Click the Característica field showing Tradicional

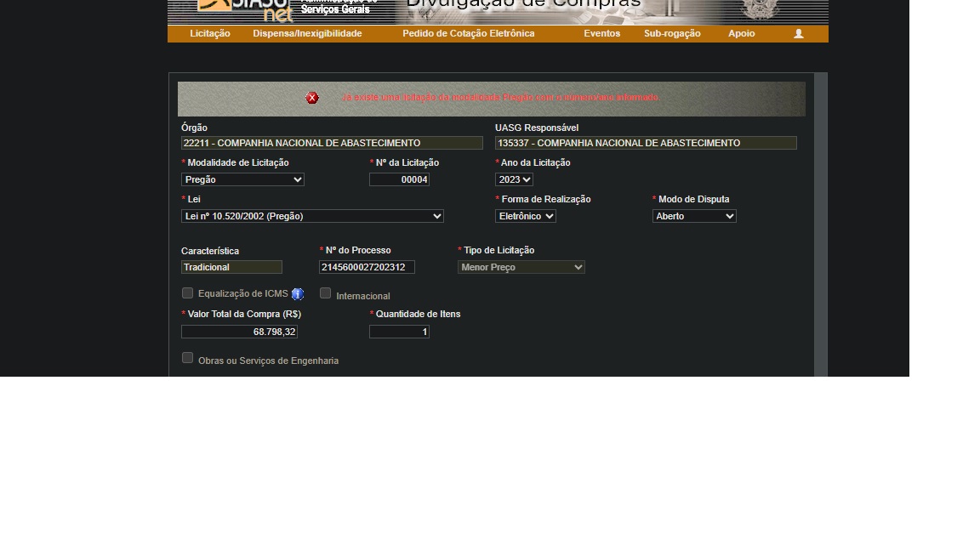tap(232, 267)
